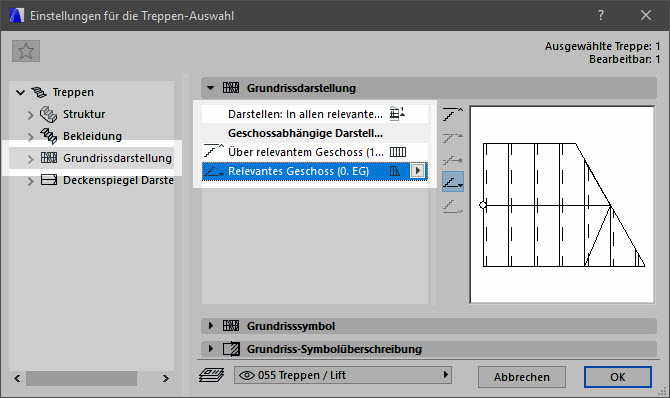
Task: Click the ArchiCAD logo in the title bar
Action: pyautogui.click(x=17, y=15)
